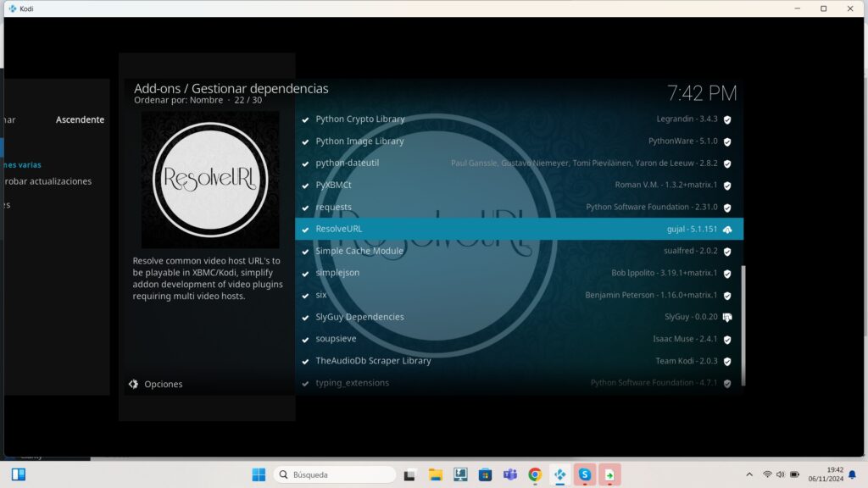868x488 pixels.
Task: Click the six verified shield icon
Action: tap(727, 296)
